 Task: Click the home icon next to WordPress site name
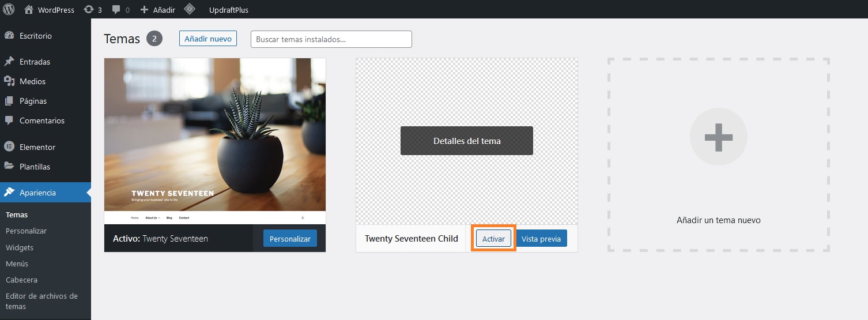pyautogui.click(x=29, y=10)
